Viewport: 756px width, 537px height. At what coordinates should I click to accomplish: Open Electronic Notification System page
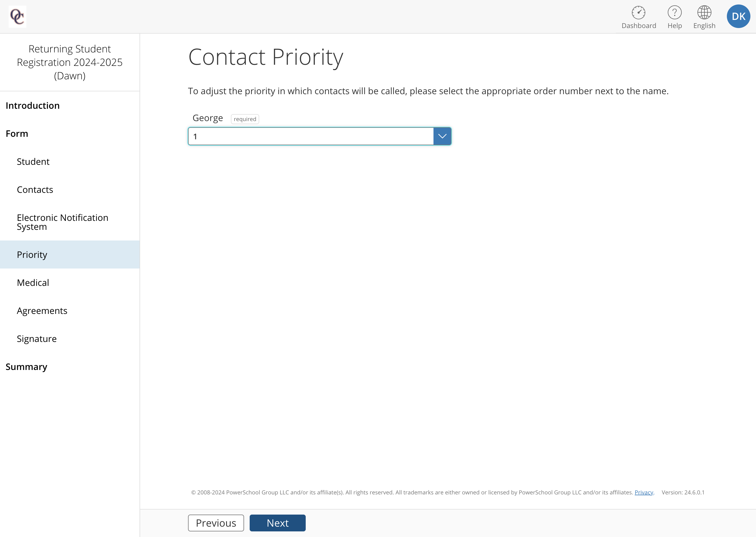(x=62, y=222)
